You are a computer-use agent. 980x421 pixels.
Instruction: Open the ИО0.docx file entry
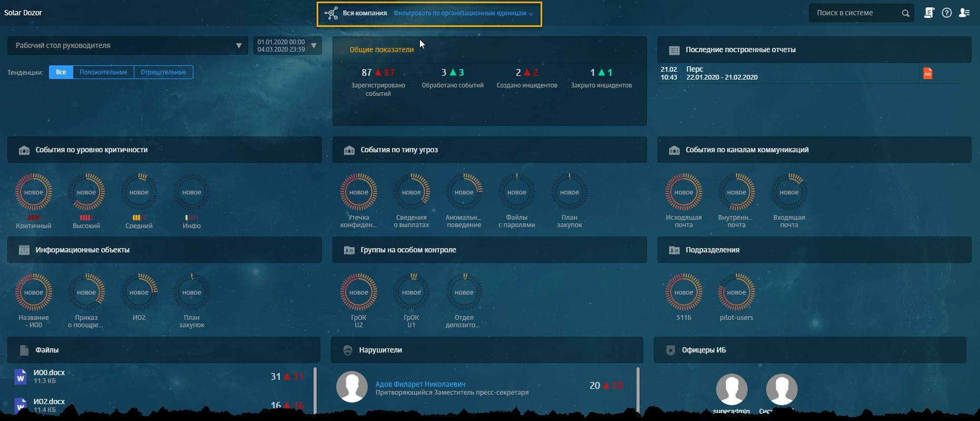(49, 373)
